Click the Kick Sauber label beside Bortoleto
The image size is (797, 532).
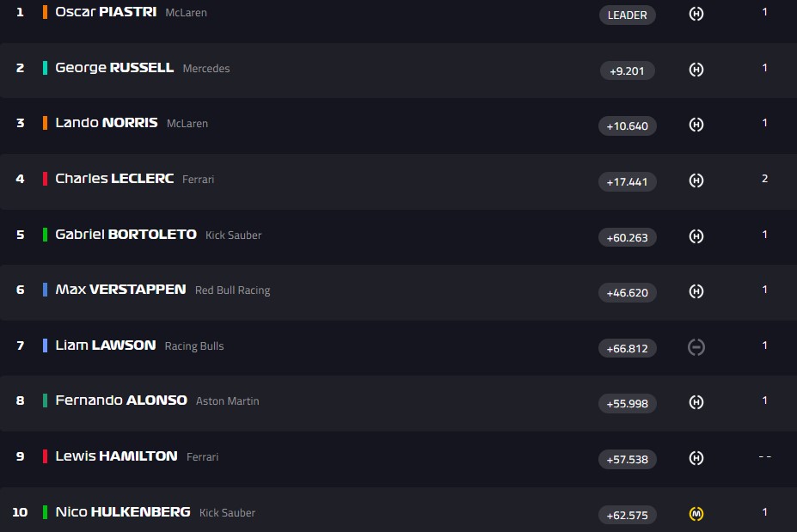coord(233,235)
